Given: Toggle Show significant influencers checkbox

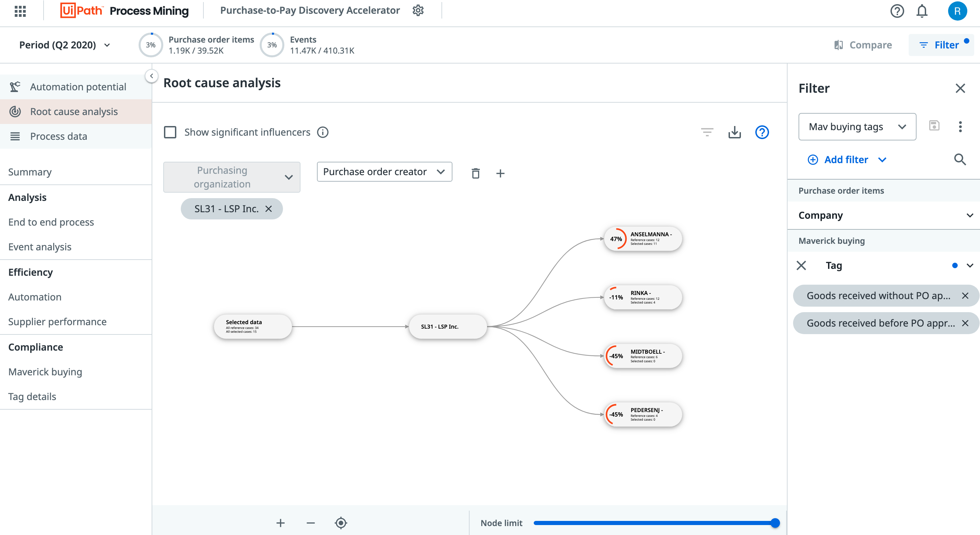Looking at the screenshot, I should pos(169,132).
